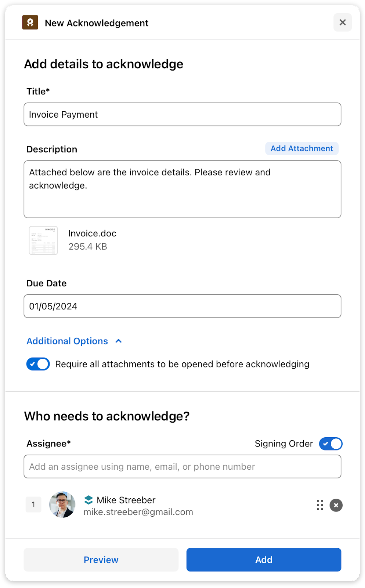This screenshot has height=588, width=365.
Task: Click the Additional Options link text
Action: [67, 341]
